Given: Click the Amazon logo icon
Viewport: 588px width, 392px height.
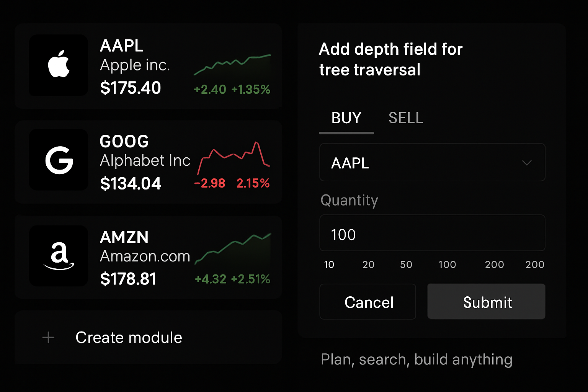Looking at the screenshot, I should click(x=59, y=256).
